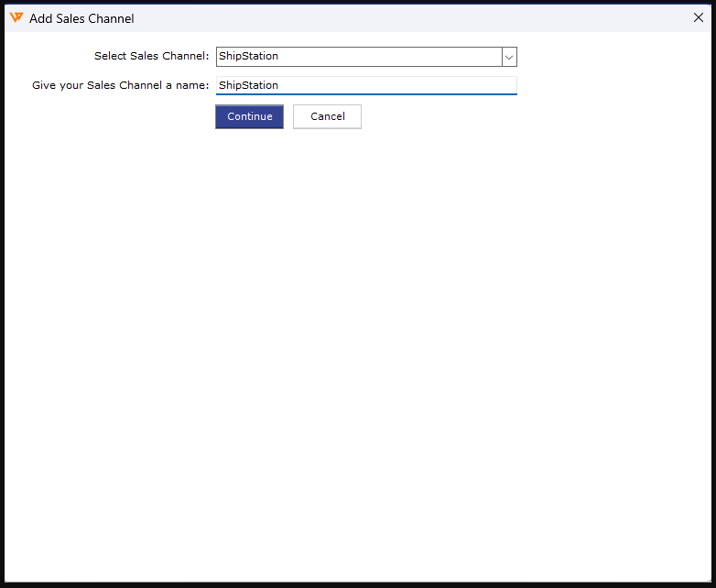
Task: Confirm the channel by clicking Continue
Action: (x=249, y=116)
